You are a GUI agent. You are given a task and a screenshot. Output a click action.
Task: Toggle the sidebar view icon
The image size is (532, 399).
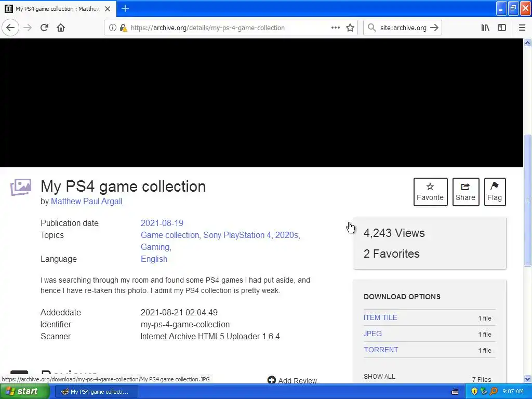click(502, 28)
